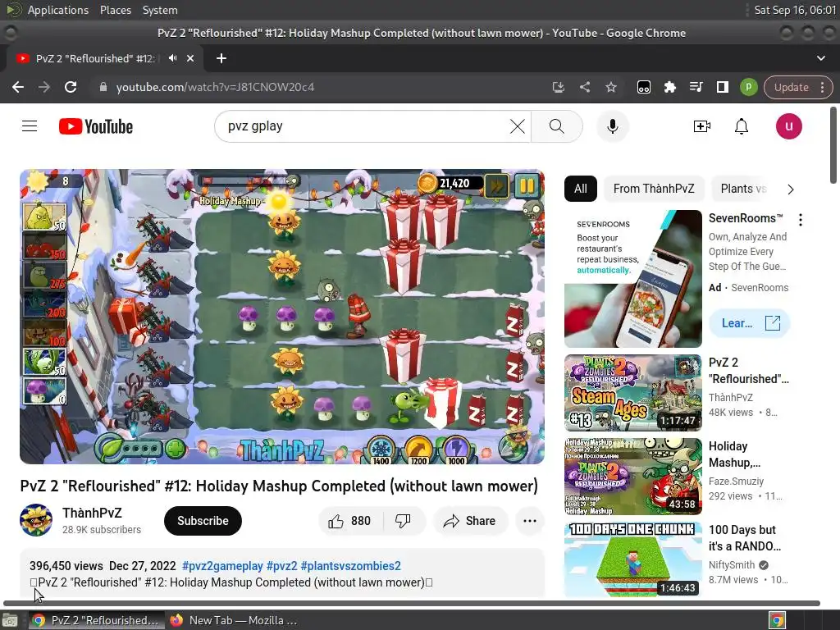Image resolution: width=840 pixels, height=630 pixels.
Task: Open the Chrome extensions puzzle menu
Action: (669, 87)
